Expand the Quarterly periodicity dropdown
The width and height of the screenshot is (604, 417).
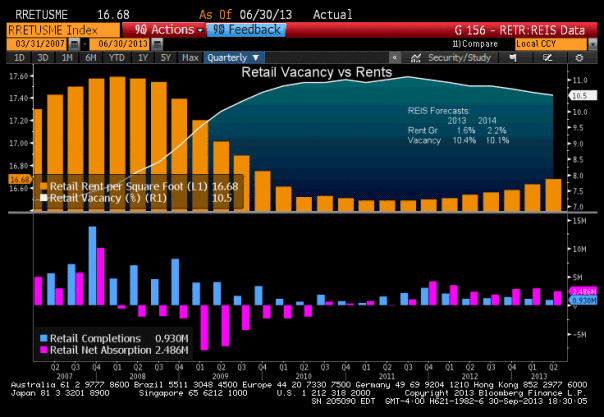[x=234, y=58]
